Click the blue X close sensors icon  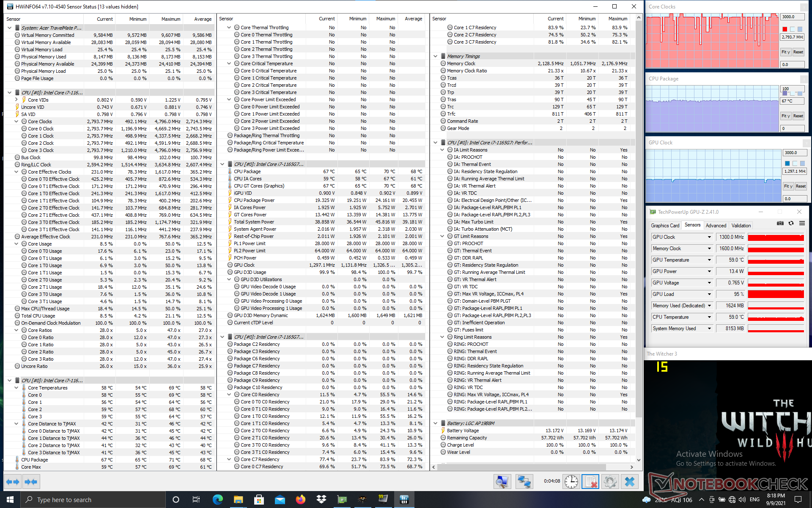pos(630,482)
